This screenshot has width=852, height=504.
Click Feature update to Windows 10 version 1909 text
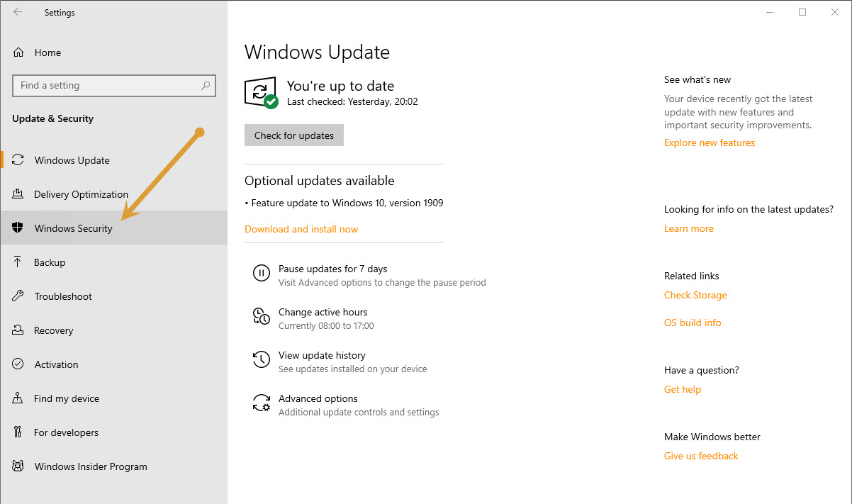point(347,203)
